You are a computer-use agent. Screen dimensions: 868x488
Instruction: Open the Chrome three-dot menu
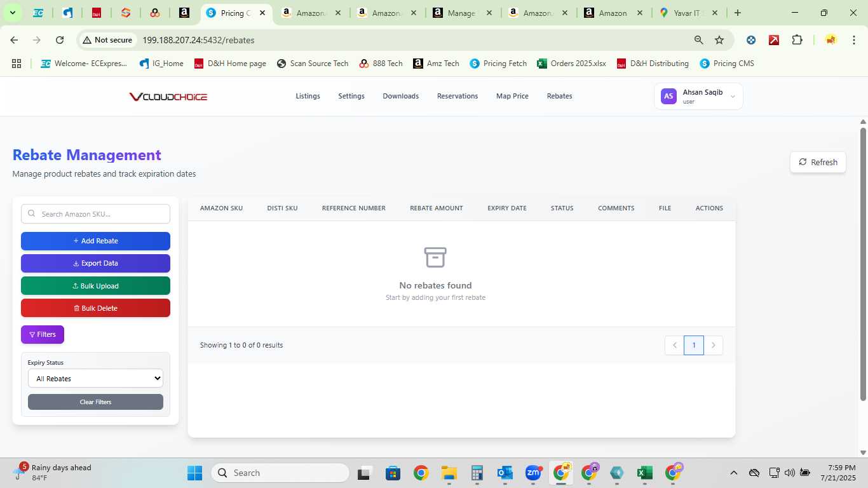click(853, 40)
